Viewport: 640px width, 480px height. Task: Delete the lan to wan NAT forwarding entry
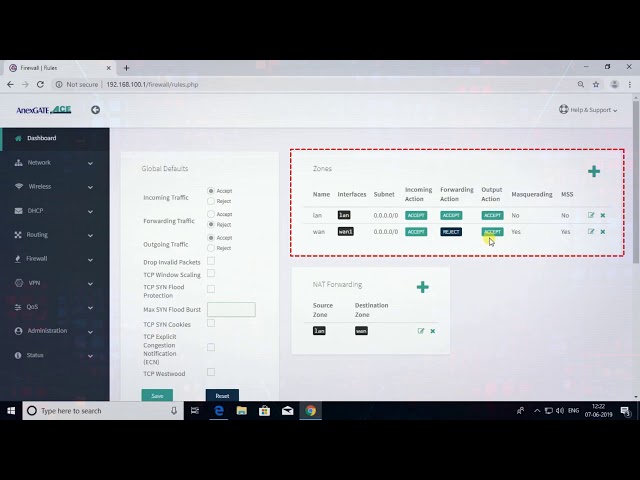(433, 331)
